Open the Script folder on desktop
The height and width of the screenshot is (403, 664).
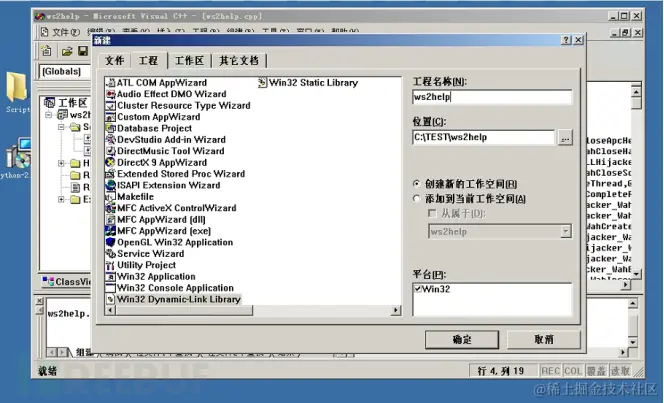17,92
